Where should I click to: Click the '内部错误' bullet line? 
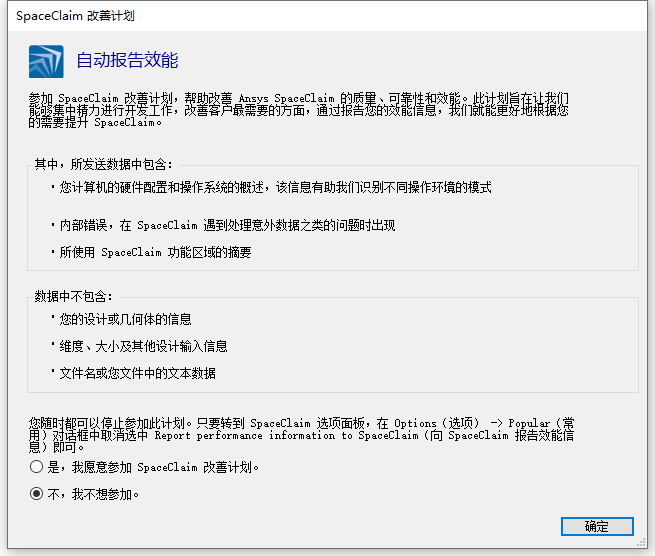(223, 225)
